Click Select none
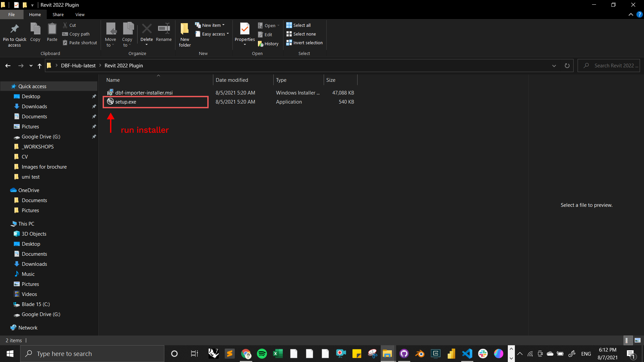Screen dimensions: 644x362 pyautogui.click(x=301, y=34)
